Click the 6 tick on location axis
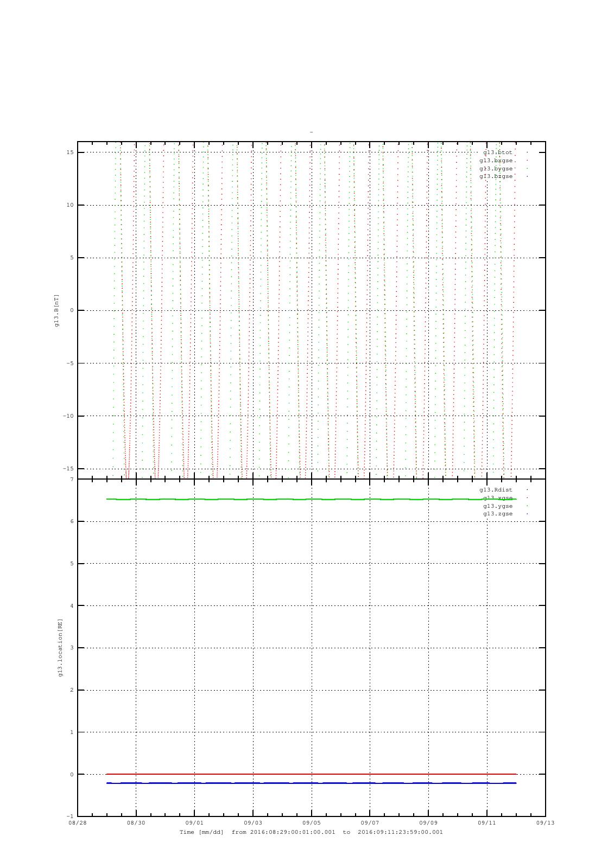Screen dimensions: 614x868 [x=72, y=521]
